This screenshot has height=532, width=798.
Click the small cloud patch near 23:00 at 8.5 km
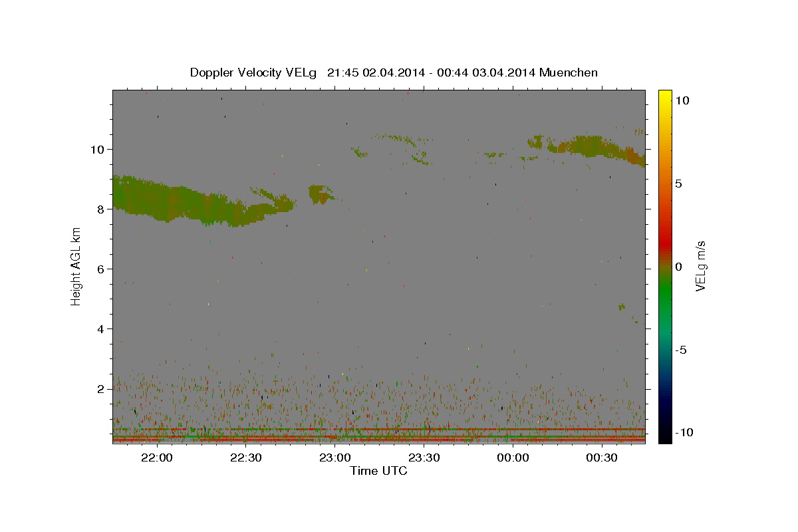coord(321,194)
